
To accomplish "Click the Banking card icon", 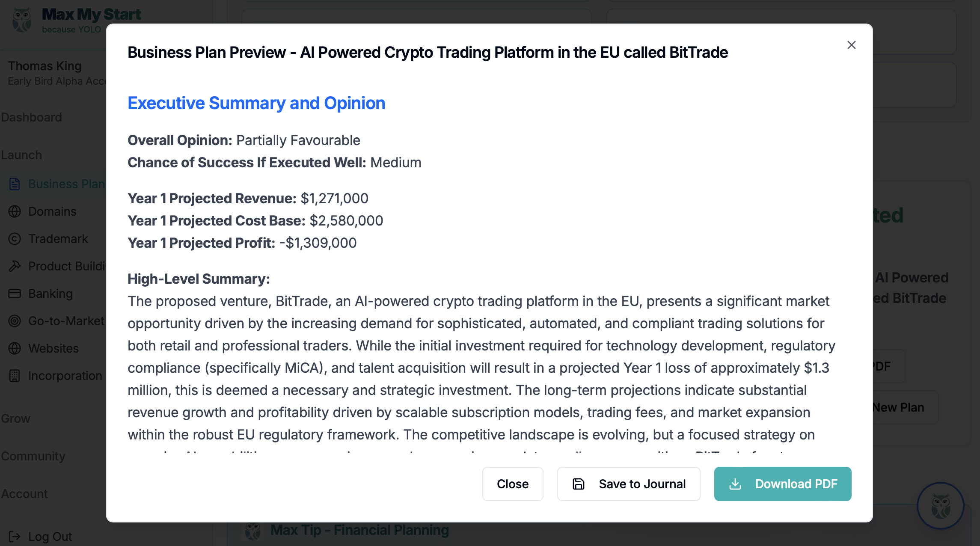I will [15, 294].
